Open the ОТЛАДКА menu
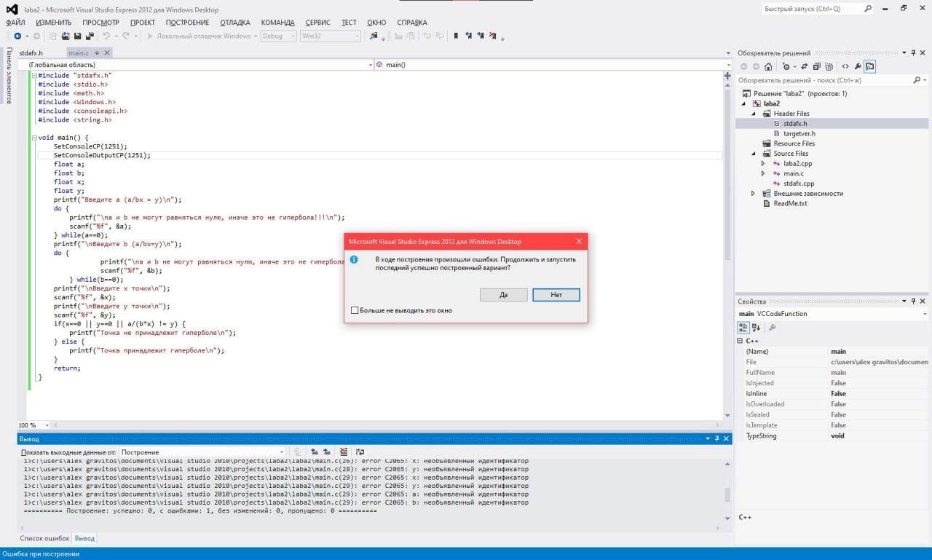Viewport: 932px width, 560px height. 235,23
